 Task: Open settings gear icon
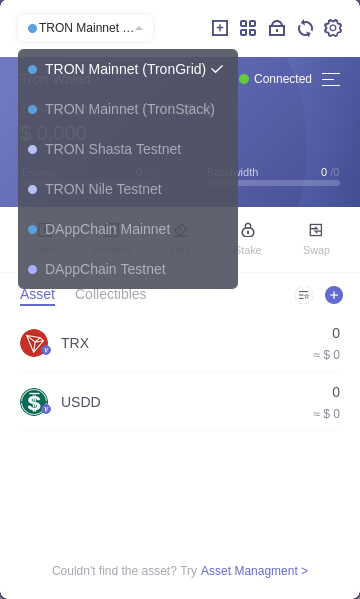(x=333, y=28)
